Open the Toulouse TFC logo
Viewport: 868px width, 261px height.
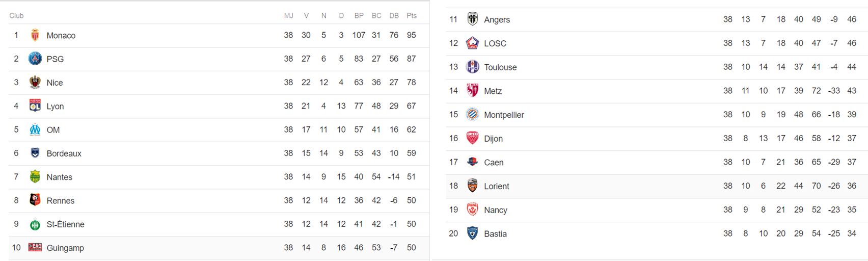coord(472,67)
